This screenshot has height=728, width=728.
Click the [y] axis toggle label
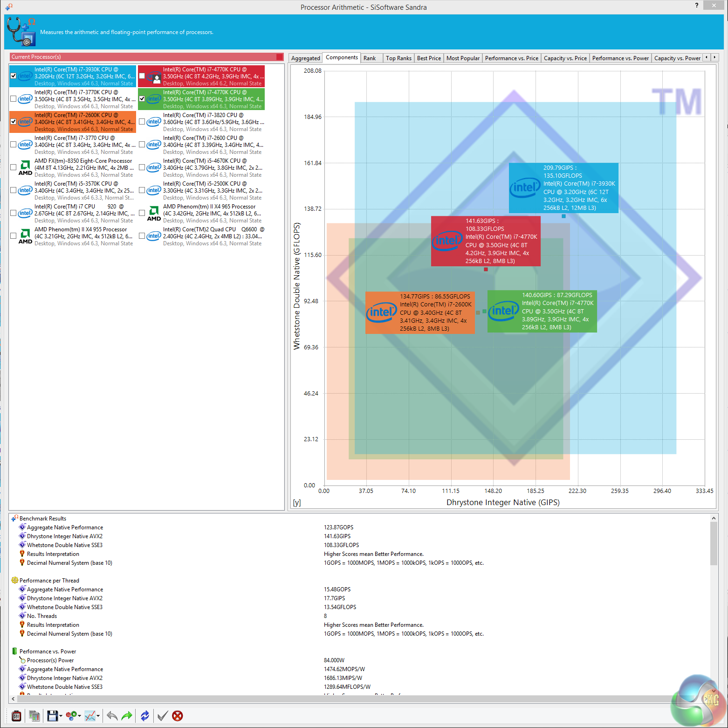tap(297, 502)
